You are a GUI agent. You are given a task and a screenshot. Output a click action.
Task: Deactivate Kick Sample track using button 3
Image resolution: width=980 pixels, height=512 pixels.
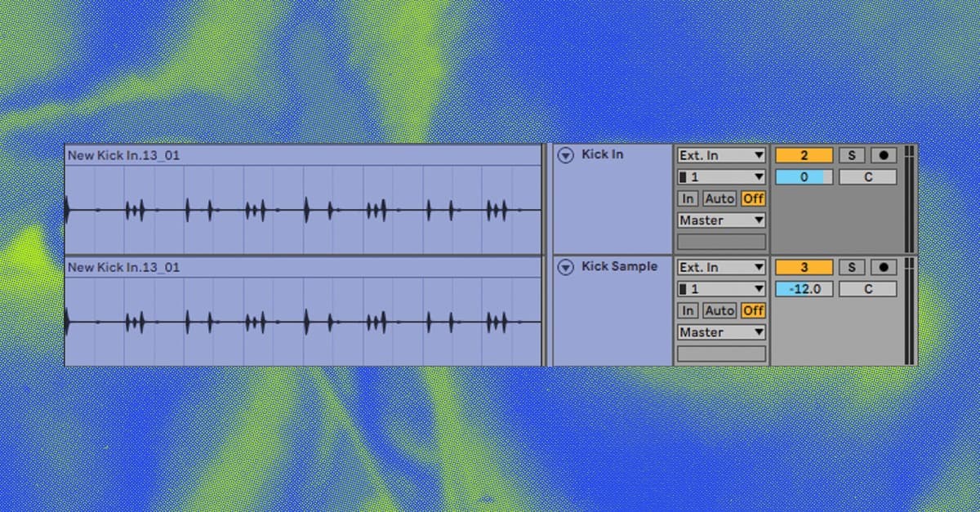tap(804, 267)
